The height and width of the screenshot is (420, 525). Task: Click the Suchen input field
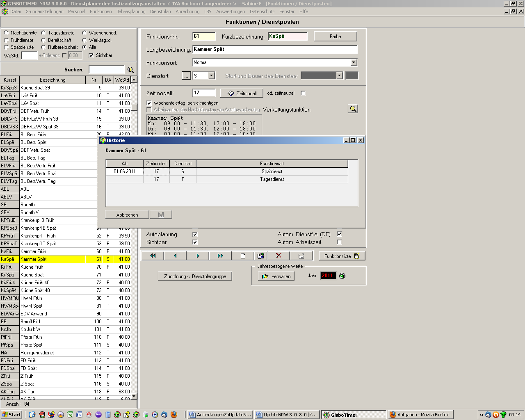click(106, 70)
